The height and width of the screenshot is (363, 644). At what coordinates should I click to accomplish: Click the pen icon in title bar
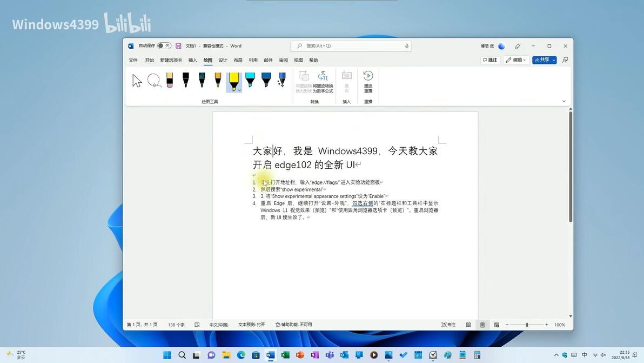[518, 46]
